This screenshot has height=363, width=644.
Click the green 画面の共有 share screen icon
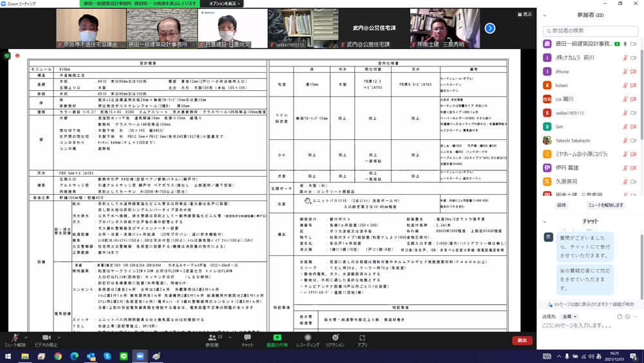click(x=277, y=339)
